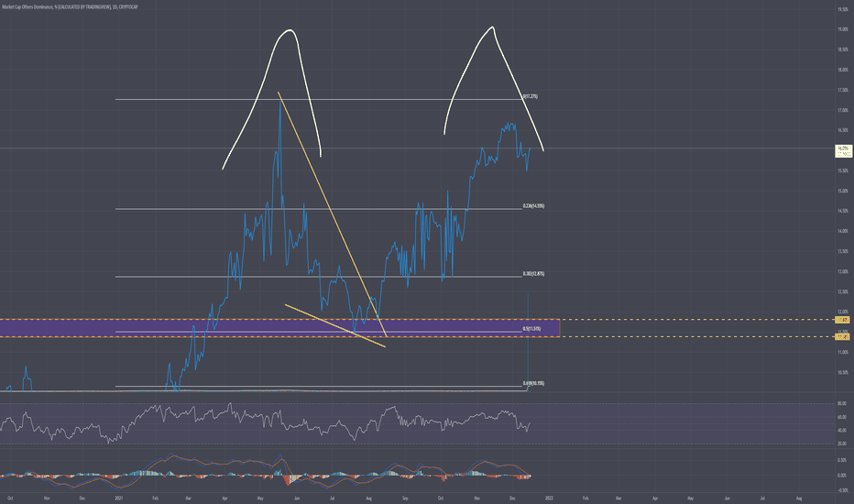
Task: Click the purple support zone rectangle
Action: pos(279,328)
